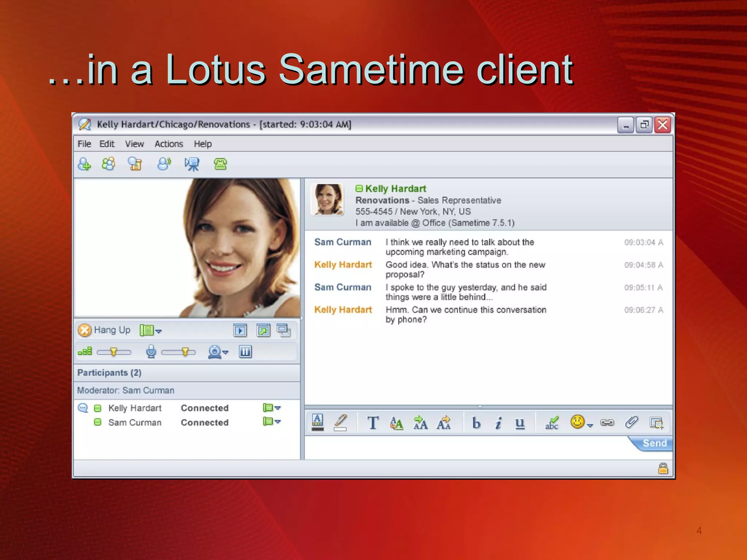Click Kelly Hardart's profile photo thumbnail
This screenshot has width=747, height=560.
[x=327, y=199]
